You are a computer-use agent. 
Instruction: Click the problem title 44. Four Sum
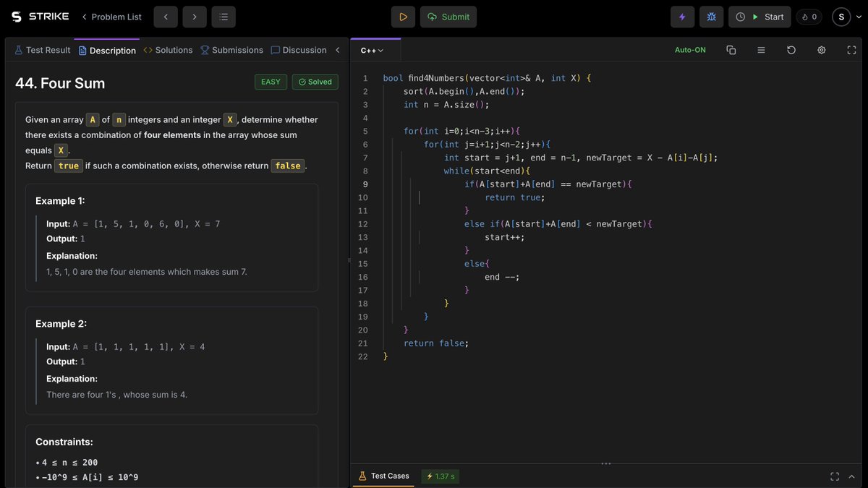click(60, 83)
